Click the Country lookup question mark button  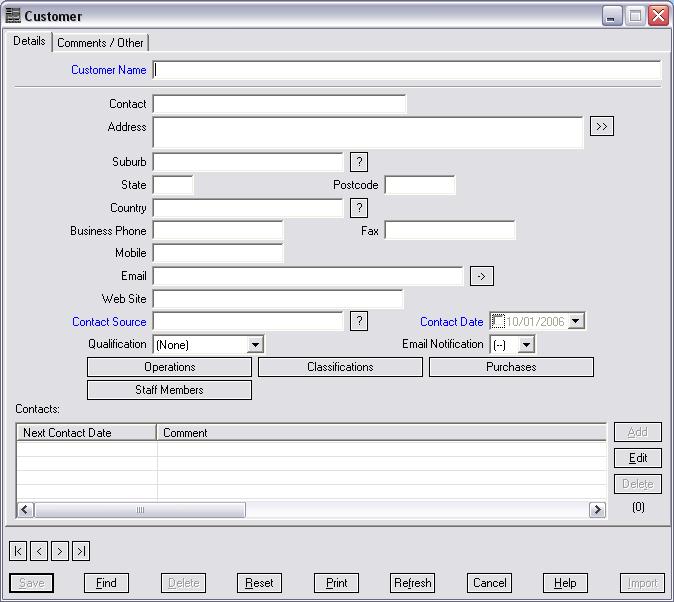click(x=359, y=208)
